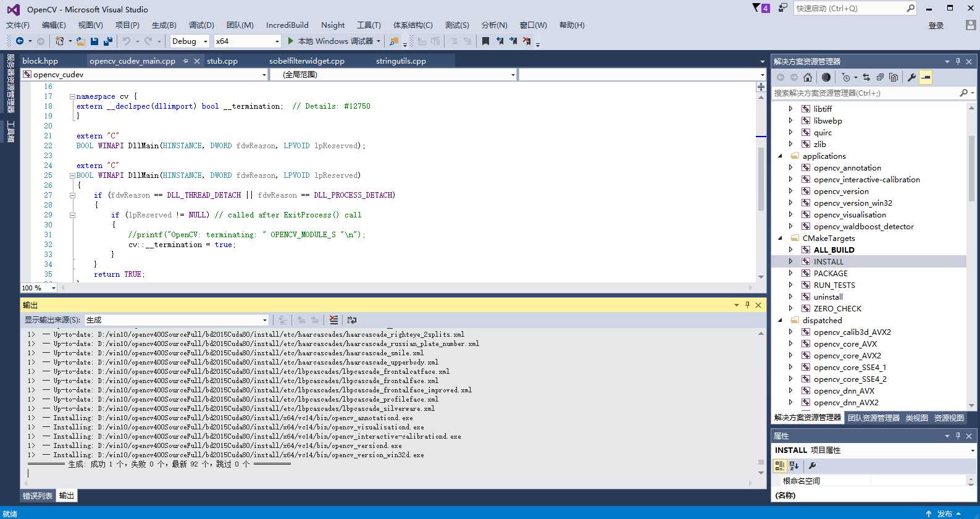
Task: Switch to the 类视图 class view tab
Action: (917, 418)
